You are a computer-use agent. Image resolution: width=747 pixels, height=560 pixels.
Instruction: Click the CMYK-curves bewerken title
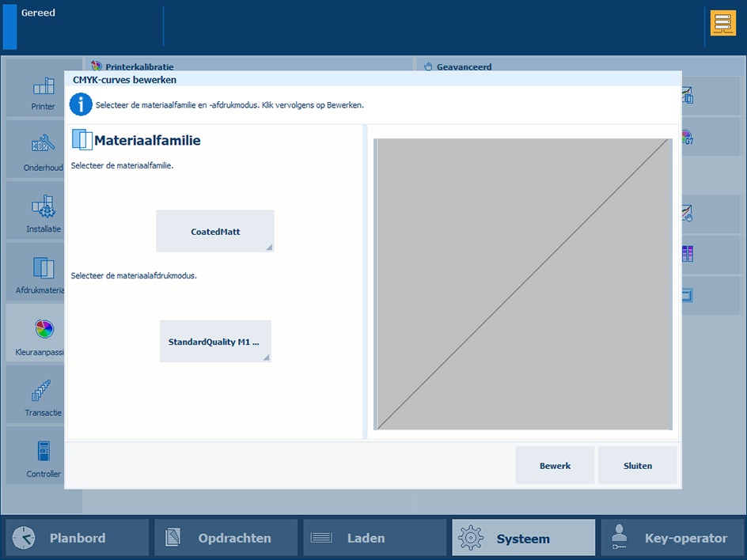coord(124,80)
